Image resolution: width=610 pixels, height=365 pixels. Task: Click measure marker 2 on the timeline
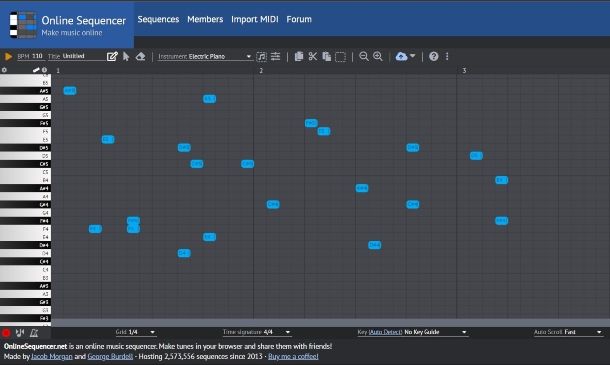point(261,70)
